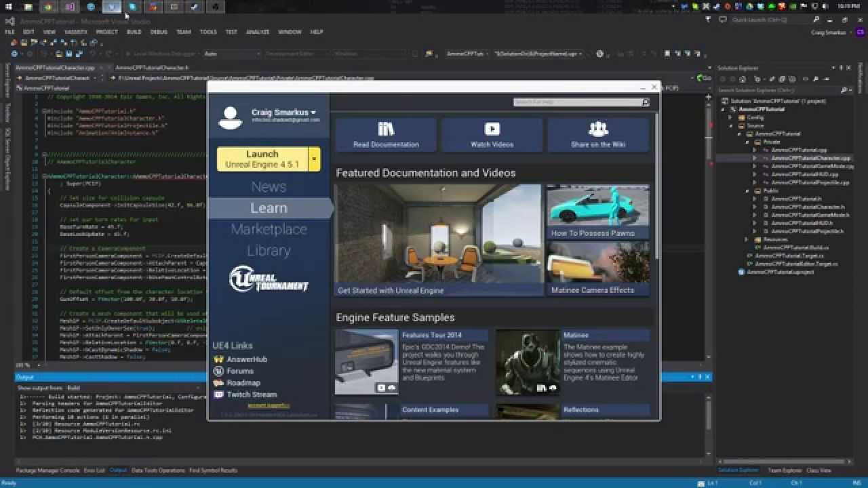868x488 pixels.
Task: Open Auto dropdown in Visual Studio debug toolbar
Action: click(231, 54)
